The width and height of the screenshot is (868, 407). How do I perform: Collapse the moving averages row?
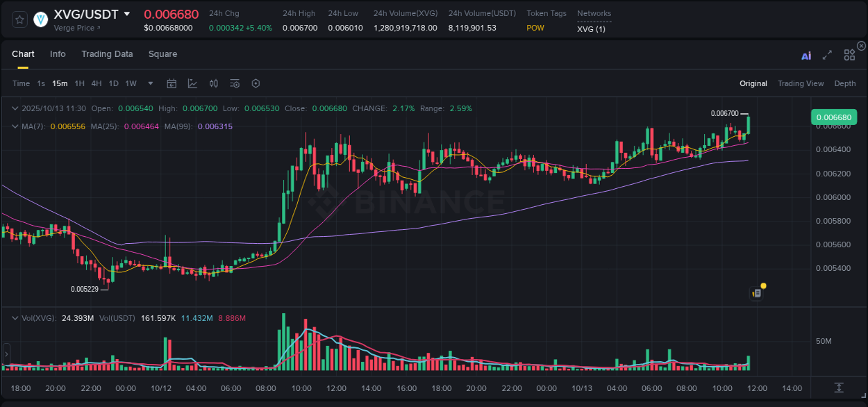click(15, 126)
